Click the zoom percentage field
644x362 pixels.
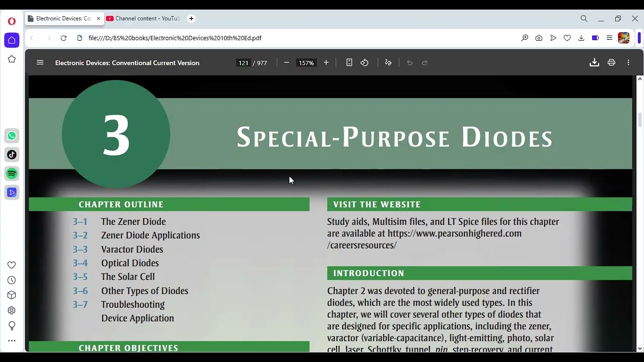click(306, 63)
